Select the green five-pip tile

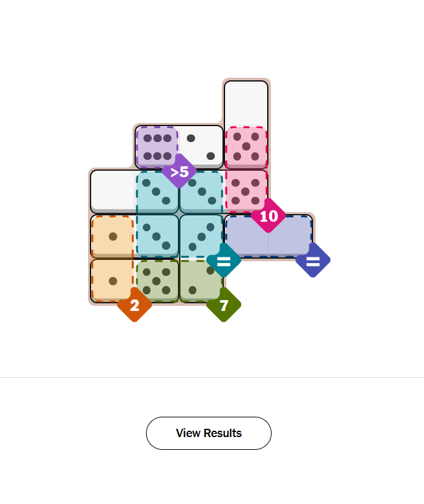pos(157,280)
